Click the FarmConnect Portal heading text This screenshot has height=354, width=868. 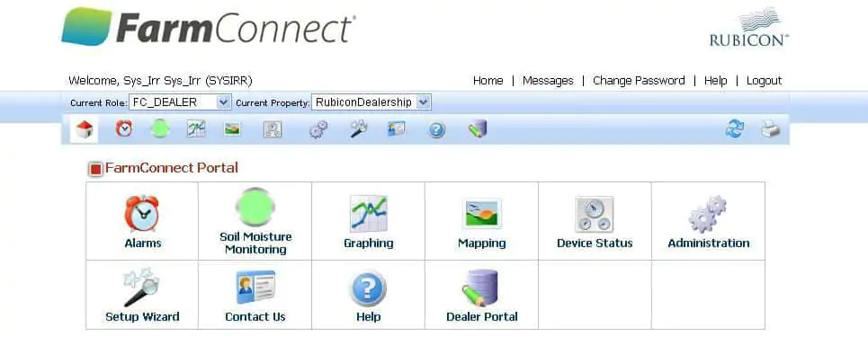point(172,168)
